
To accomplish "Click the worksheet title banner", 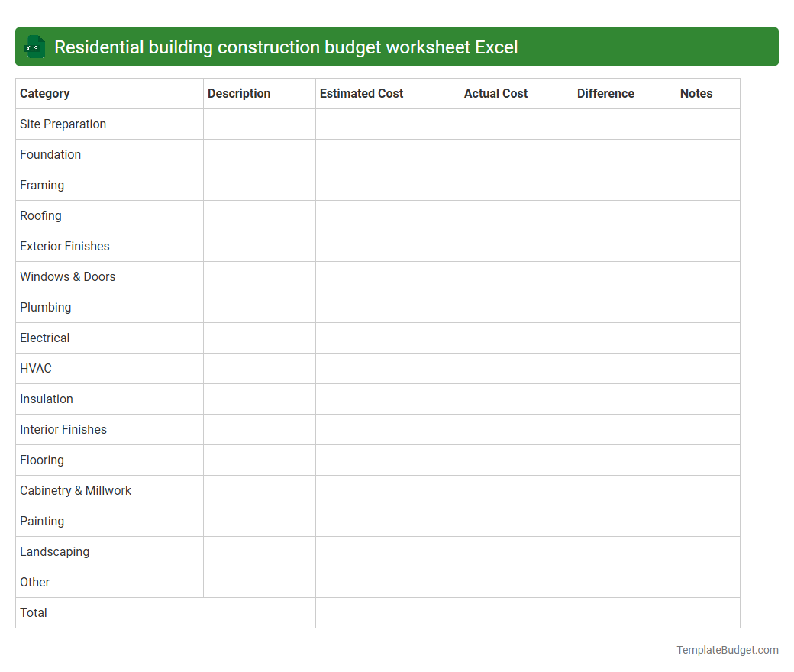I will [x=397, y=47].
